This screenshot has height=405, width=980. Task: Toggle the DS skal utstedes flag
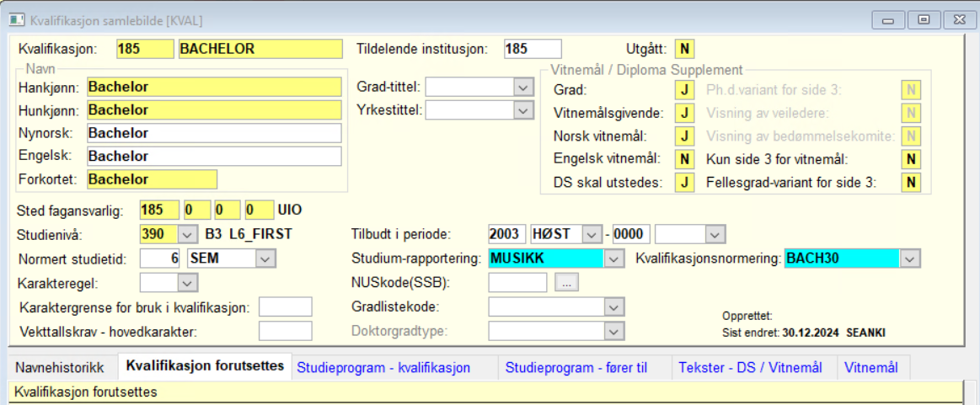[x=684, y=183]
